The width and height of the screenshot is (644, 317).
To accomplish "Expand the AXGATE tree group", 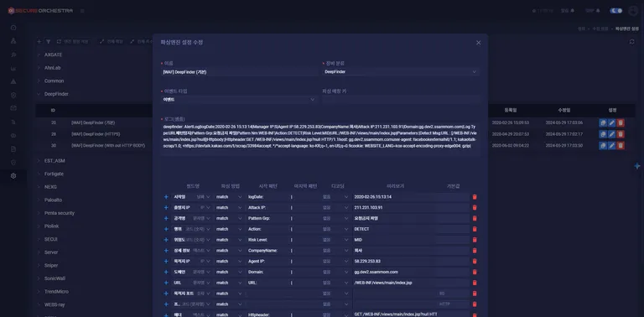I will (39, 55).
